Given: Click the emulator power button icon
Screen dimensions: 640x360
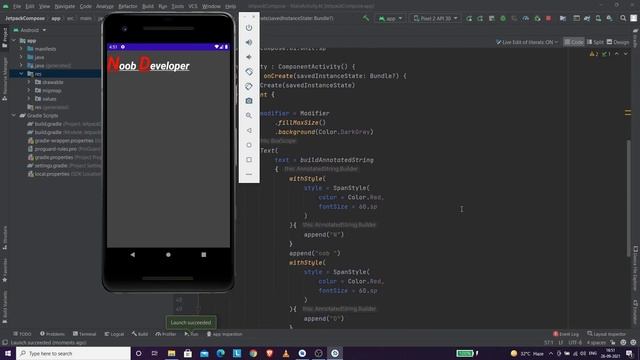Looking at the screenshot, I should 249,28.
